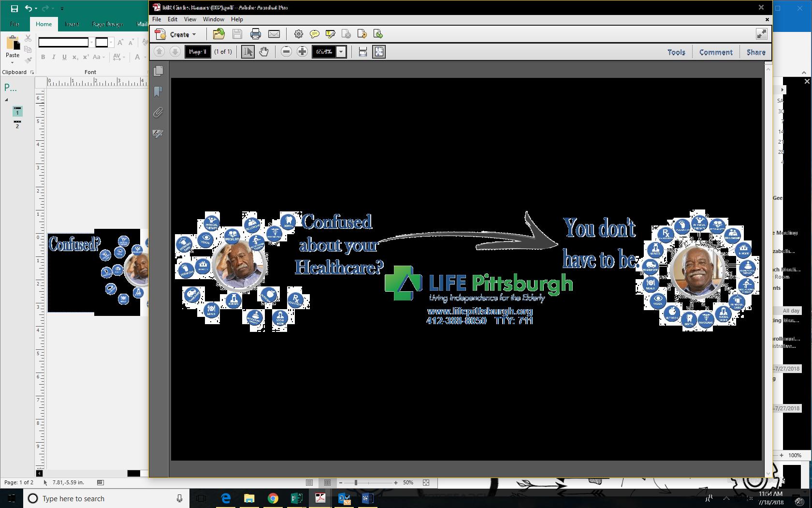Open Acrobat's Edit menu

(x=173, y=19)
